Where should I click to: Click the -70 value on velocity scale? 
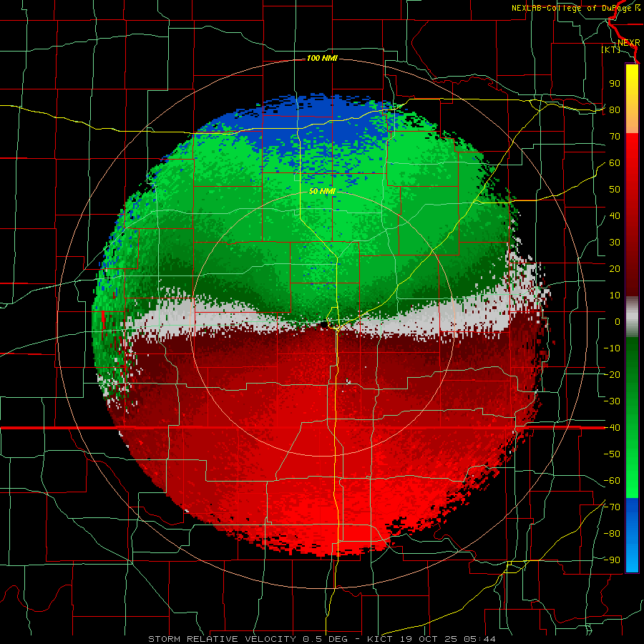(612, 507)
